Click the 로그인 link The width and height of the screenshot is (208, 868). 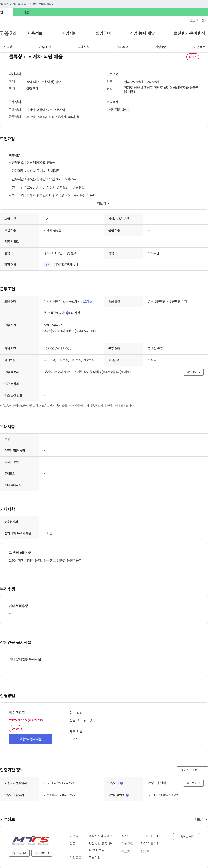(194, 21)
